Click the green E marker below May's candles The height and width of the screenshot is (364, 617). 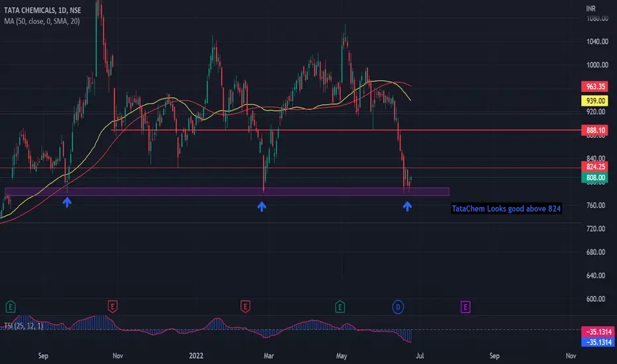pyautogui.click(x=340, y=307)
